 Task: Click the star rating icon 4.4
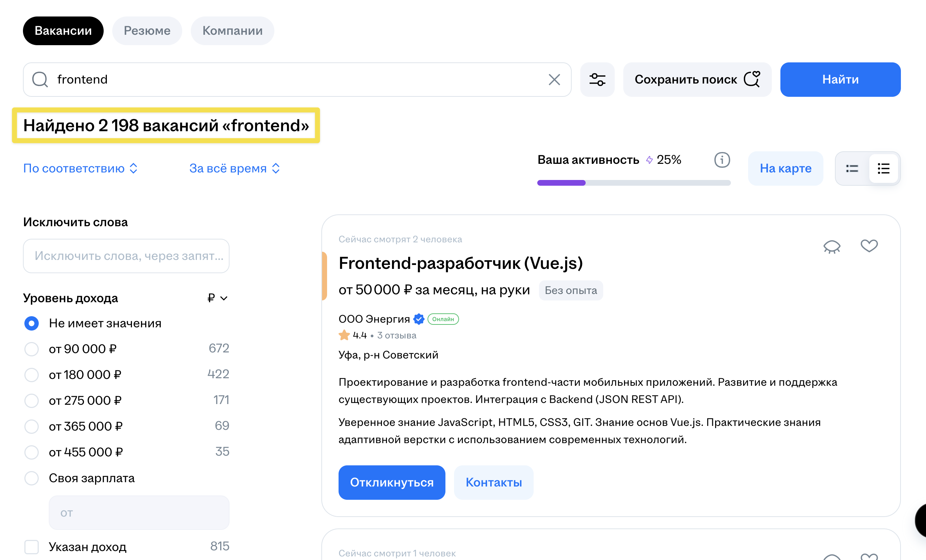click(344, 334)
